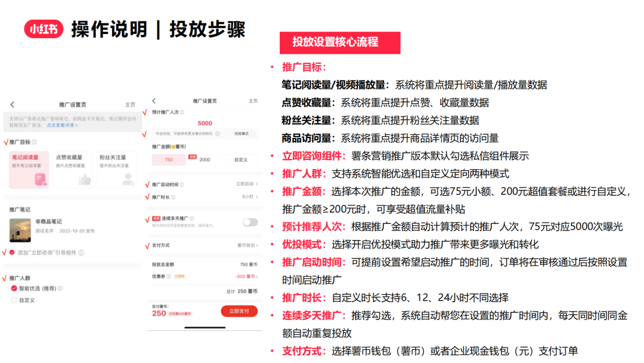The height and width of the screenshot is (363, 644).
Task: Toggle the 连续多天推广 switch
Action: tap(250, 223)
